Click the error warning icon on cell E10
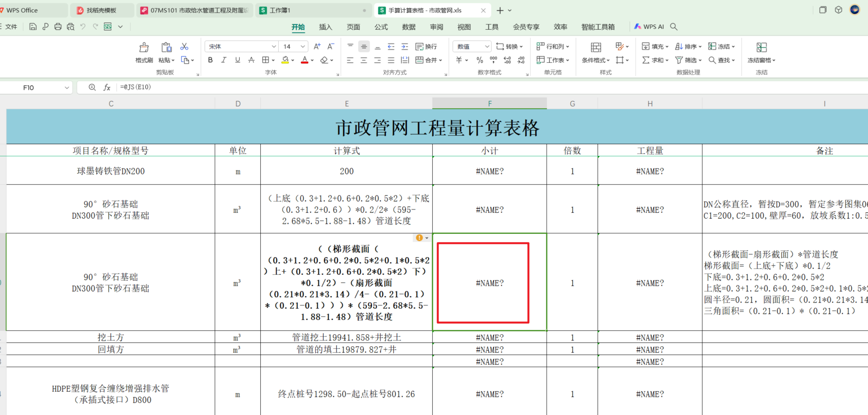This screenshot has width=868, height=415. 419,238
